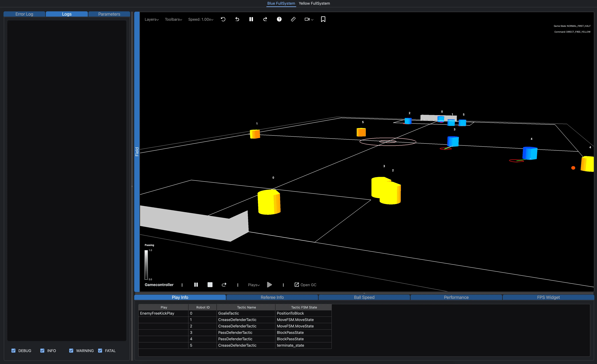Click the external link icon next to Open GC
Screen dimensions: 597x364
296,285
